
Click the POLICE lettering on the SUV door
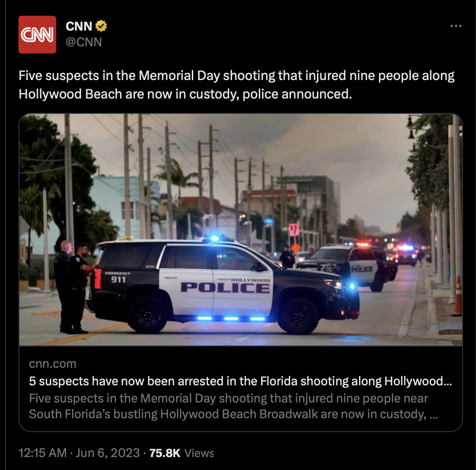[225, 287]
